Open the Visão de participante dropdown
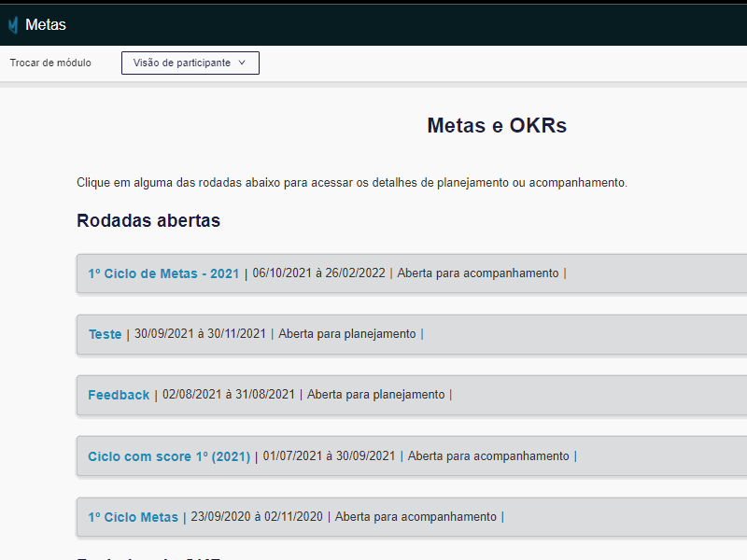 (190, 63)
